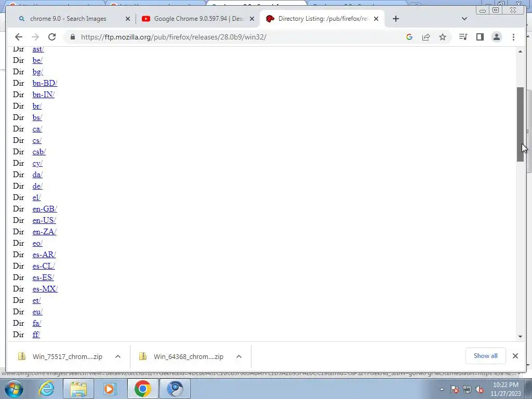Viewport: 532px width, 399px height.
Task: Open the be/ directory link
Action: (37, 60)
